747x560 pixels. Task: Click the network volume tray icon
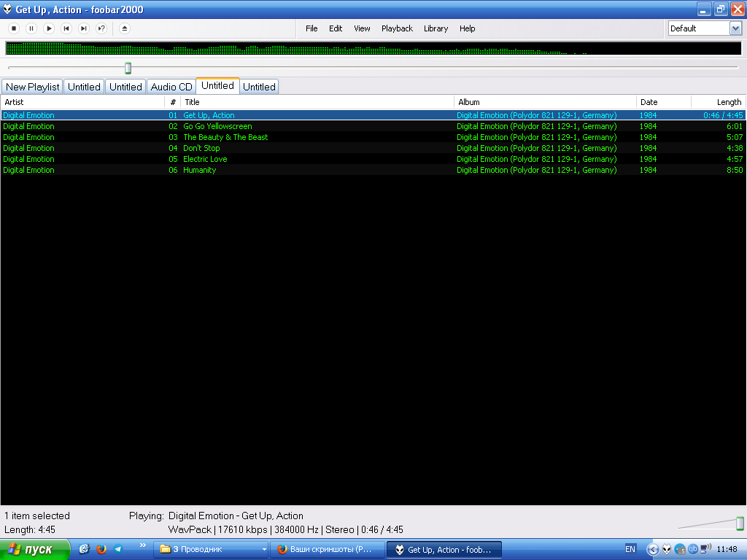pyautogui.click(x=705, y=548)
